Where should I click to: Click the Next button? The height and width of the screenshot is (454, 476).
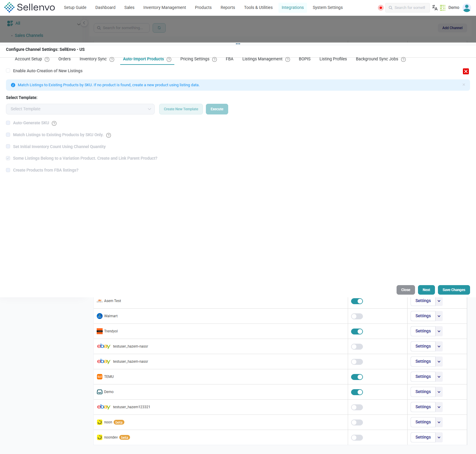426,290
